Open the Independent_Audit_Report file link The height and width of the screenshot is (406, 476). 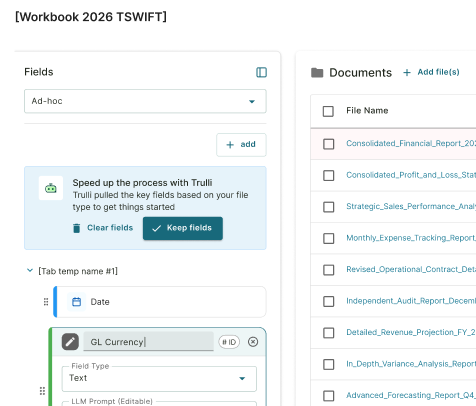point(411,301)
